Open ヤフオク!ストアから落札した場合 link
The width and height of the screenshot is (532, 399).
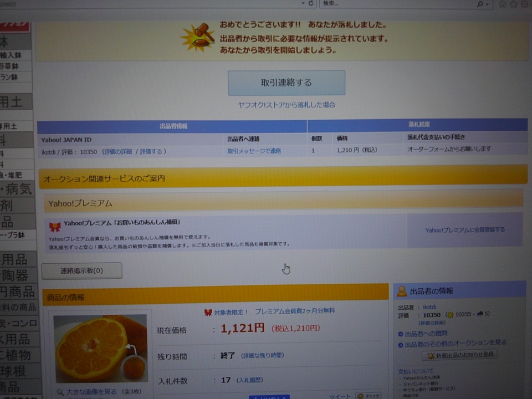click(287, 105)
